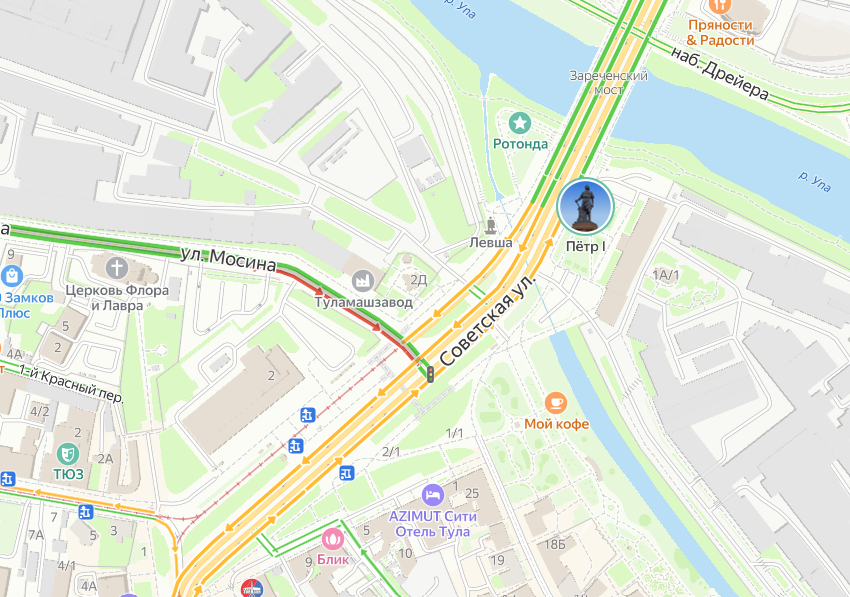Select the Церковь Флора и Лавра cross icon

(117, 268)
